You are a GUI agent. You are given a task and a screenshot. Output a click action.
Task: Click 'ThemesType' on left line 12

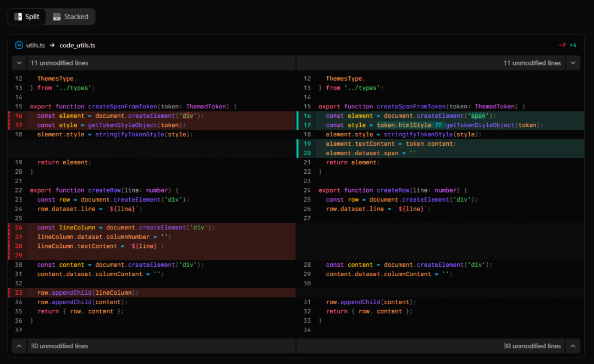point(56,79)
